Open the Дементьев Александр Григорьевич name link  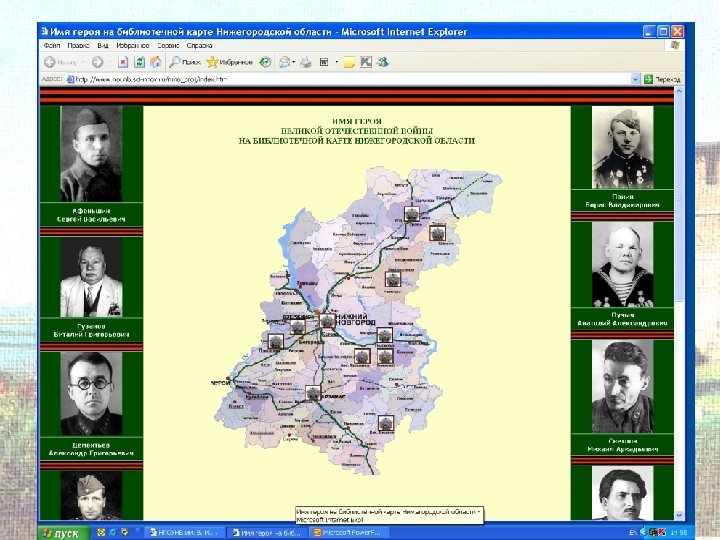[91, 449]
